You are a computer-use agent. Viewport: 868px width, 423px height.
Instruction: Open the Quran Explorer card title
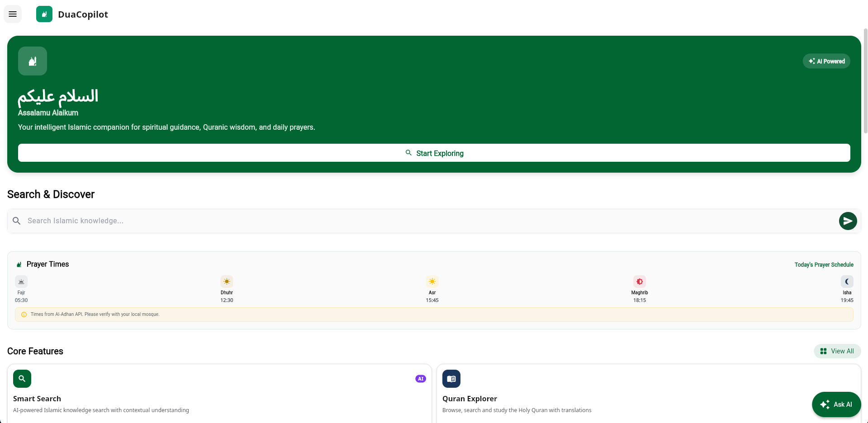(470, 399)
